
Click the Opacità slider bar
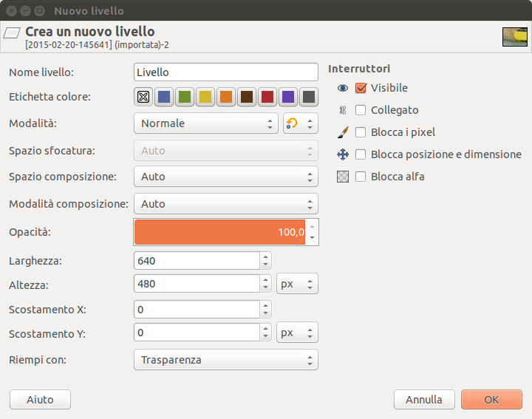(x=219, y=232)
